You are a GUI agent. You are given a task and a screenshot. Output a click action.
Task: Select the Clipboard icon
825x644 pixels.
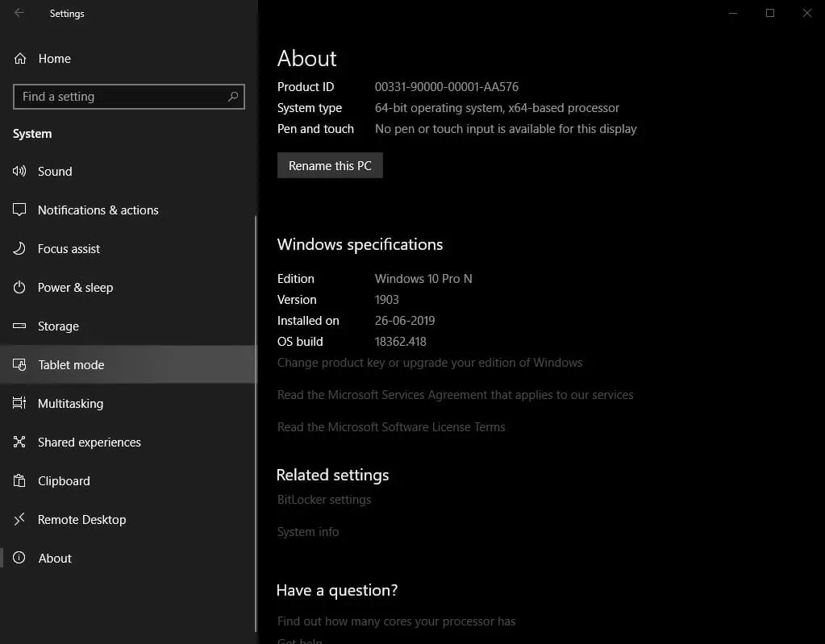[20, 480]
